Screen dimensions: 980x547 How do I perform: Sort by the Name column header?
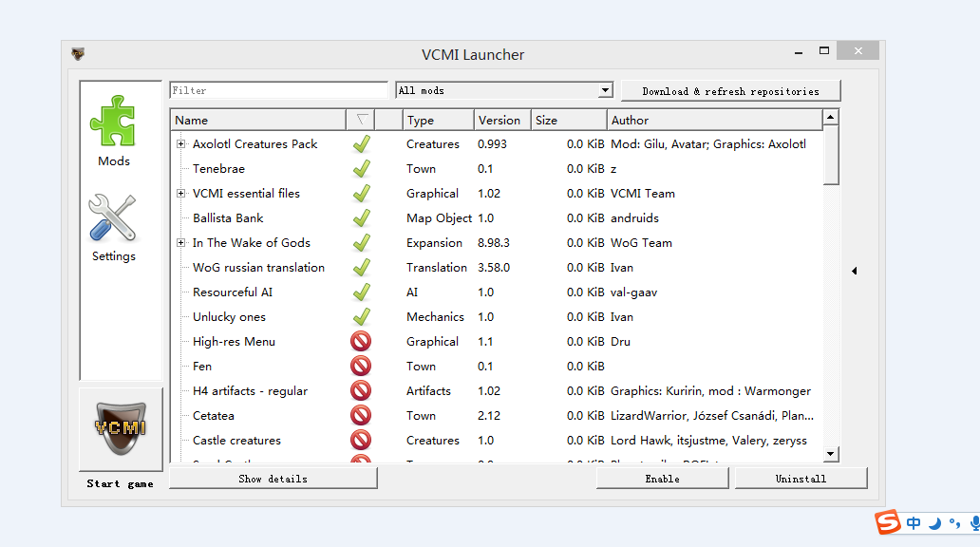[x=258, y=120]
